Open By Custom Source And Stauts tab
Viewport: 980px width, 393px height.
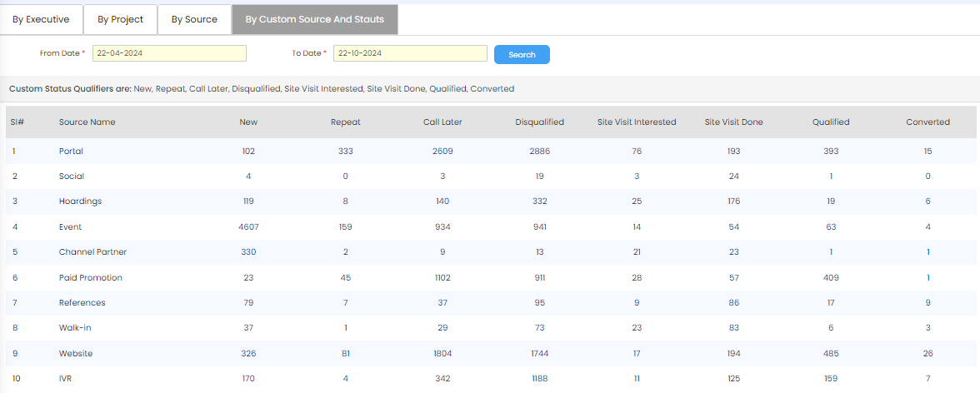pos(314,19)
